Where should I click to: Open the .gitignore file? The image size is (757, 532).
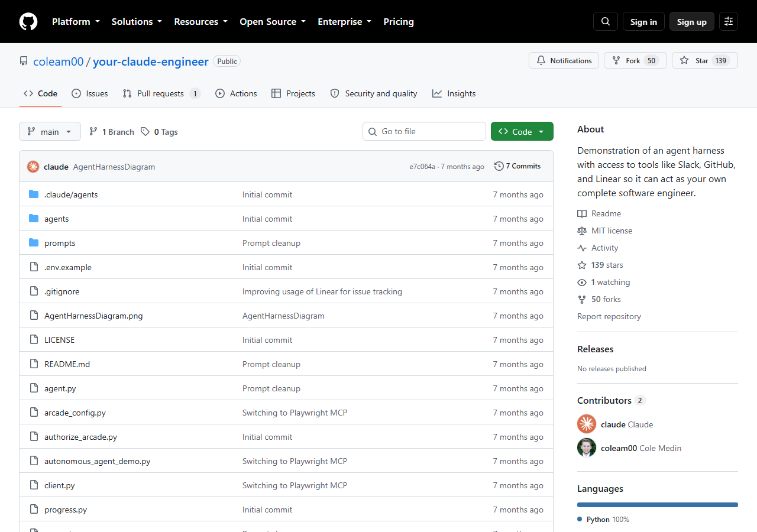pyautogui.click(x=62, y=291)
